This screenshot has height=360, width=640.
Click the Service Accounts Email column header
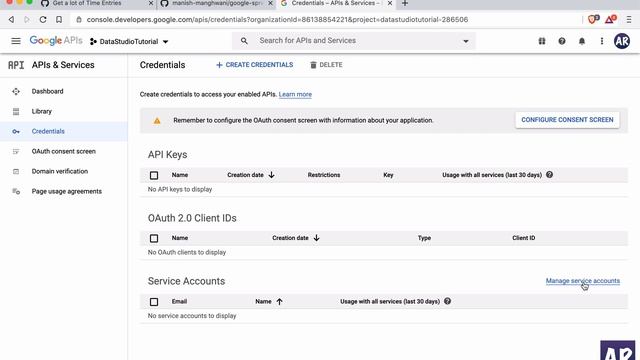179,301
